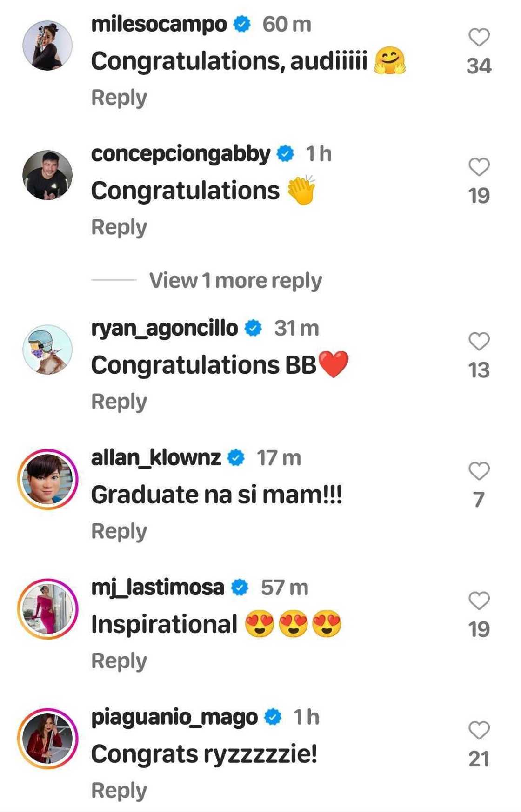Viewport: 521px width, 812px height.
Task: Like mj_lastimosa's Inspirational comment
Action: click(x=479, y=601)
